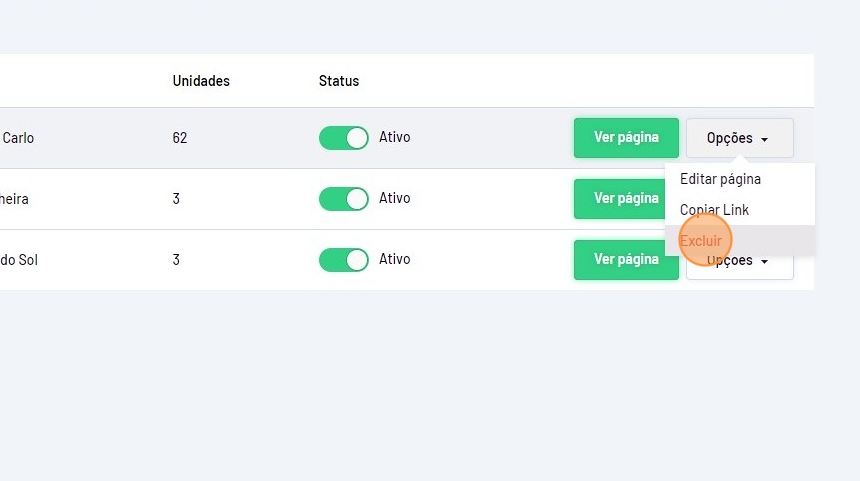The image size is (860, 481).
Task: Open 'Ver página' for the Carlo row
Action: click(x=626, y=138)
